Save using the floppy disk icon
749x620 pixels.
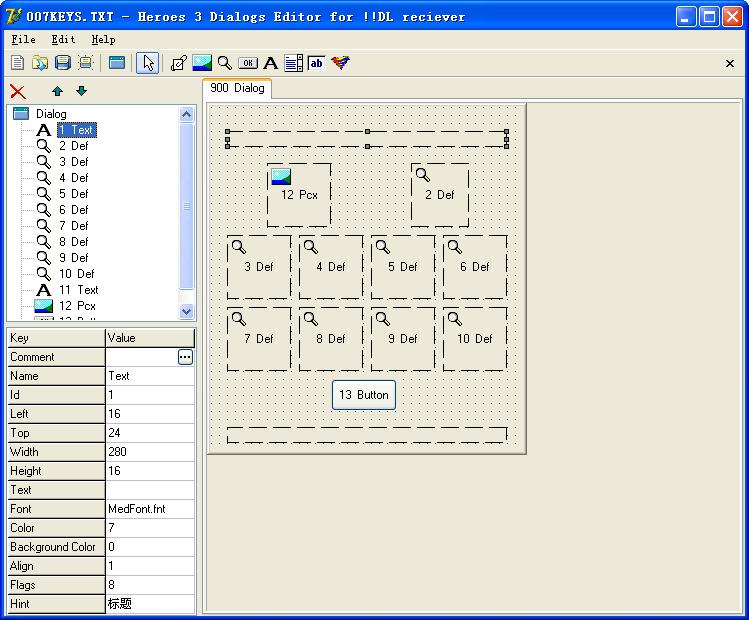click(63, 63)
